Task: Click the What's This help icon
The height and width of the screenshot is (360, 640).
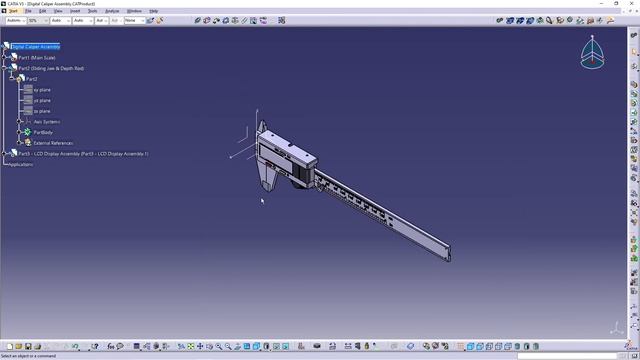Action: [95, 346]
